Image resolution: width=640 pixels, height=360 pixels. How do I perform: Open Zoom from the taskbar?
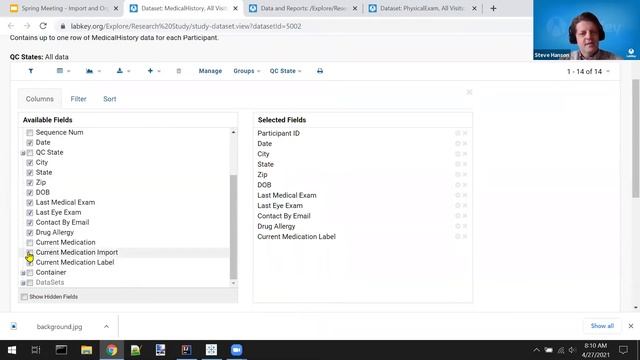click(x=236, y=350)
